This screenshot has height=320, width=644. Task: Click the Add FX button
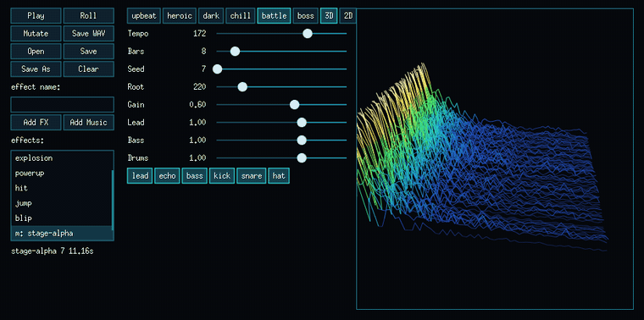pos(36,122)
